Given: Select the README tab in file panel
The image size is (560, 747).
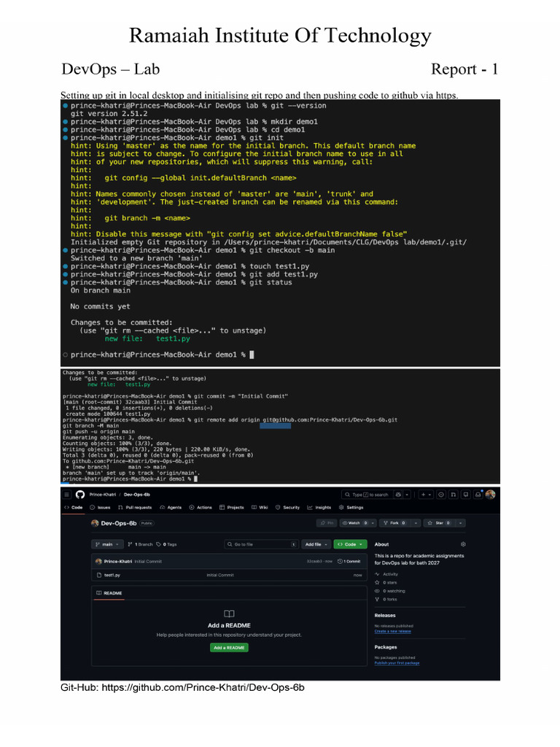Looking at the screenshot, I should (109, 593).
